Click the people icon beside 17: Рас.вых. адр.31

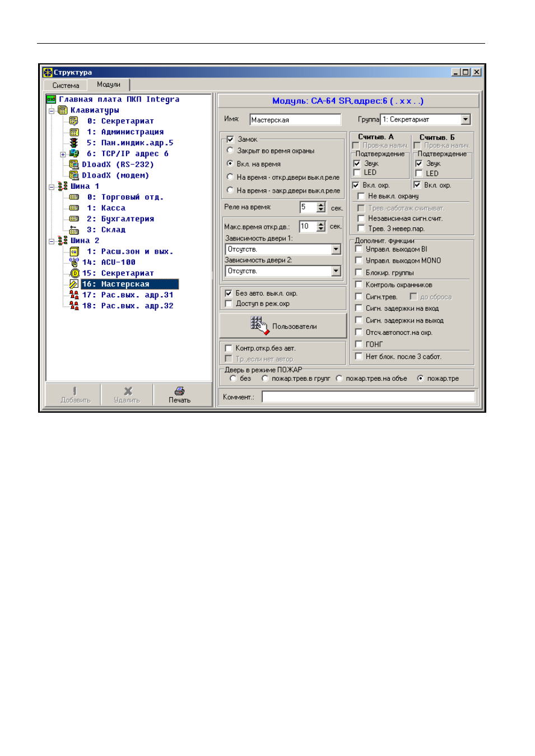pyautogui.click(x=74, y=295)
